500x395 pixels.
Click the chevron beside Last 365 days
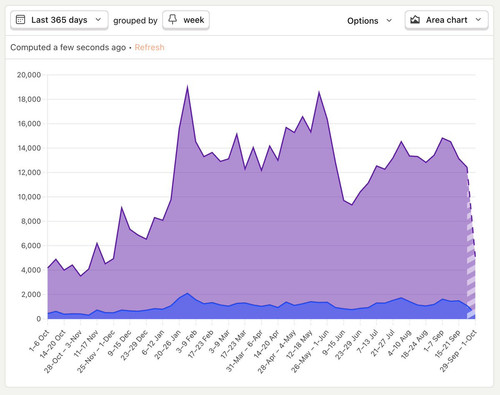(98, 20)
